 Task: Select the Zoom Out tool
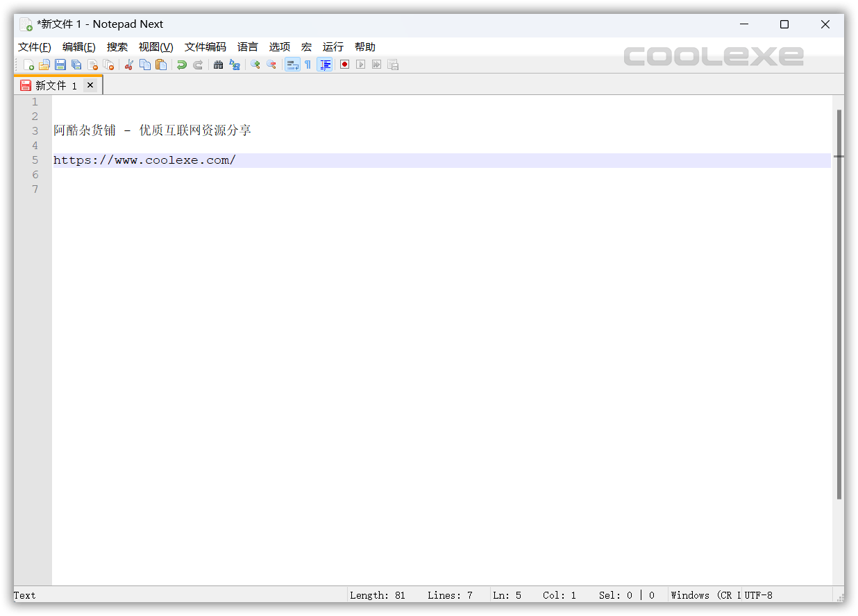[x=271, y=65]
